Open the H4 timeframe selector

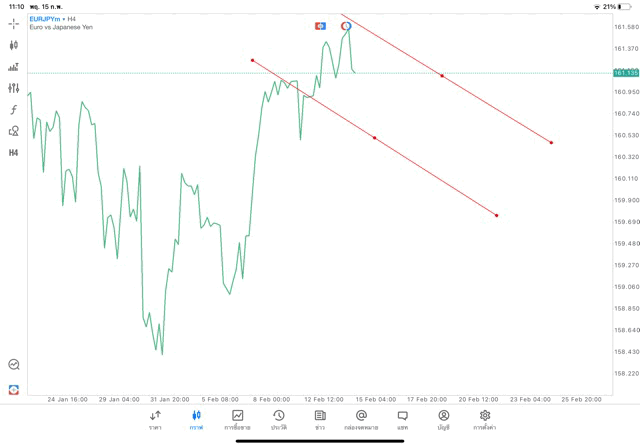tap(14, 153)
